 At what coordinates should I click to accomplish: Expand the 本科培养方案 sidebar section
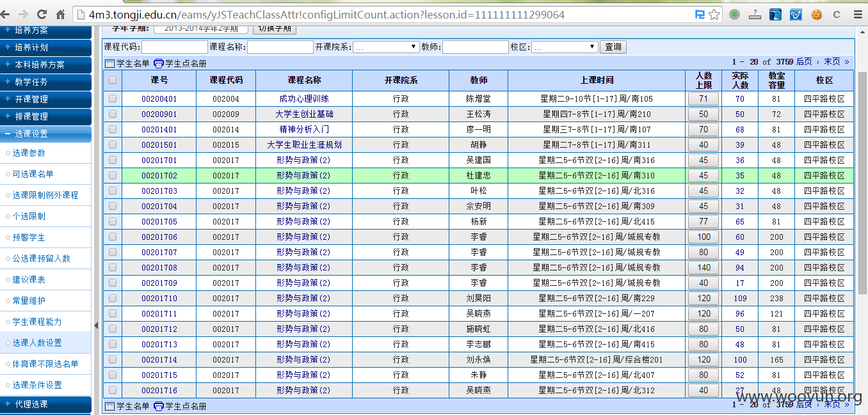[45, 65]
